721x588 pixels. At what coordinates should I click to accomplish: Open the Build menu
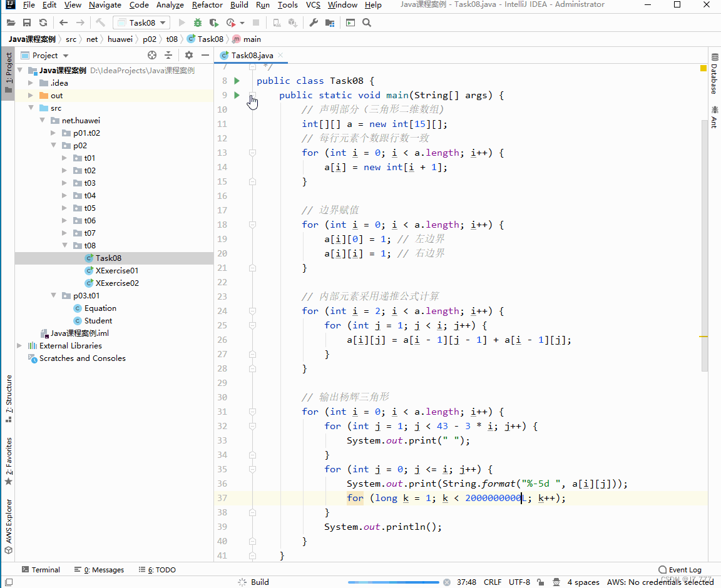[x=239, y=5]
